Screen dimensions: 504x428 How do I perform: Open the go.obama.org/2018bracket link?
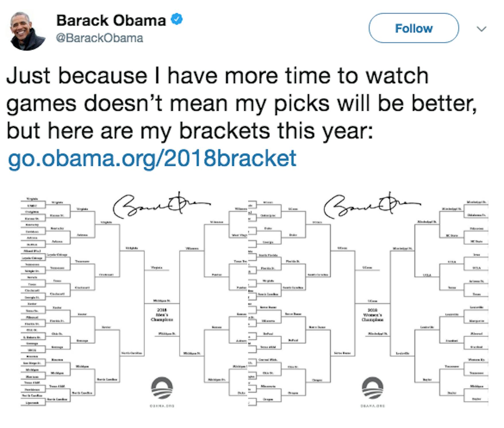click(152, 158)
